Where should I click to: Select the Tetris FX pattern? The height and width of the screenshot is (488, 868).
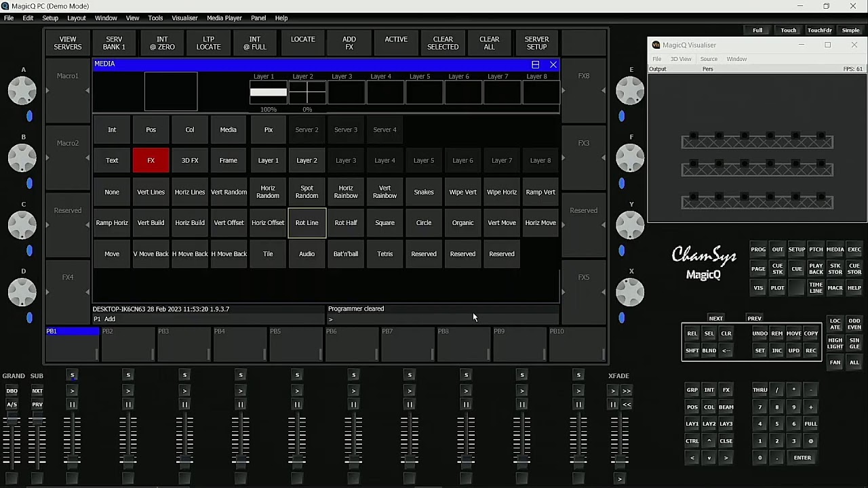pyautogui.click(x=385, y=254)
